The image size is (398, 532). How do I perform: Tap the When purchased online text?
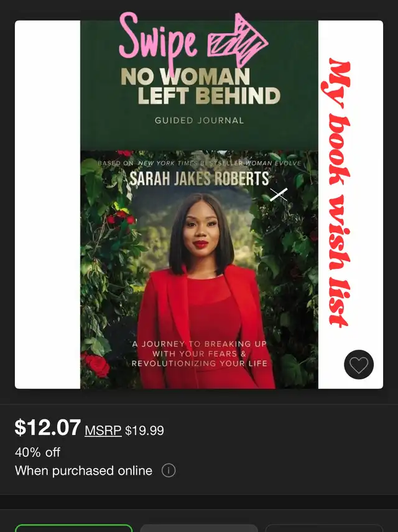(x=83, y=470)
